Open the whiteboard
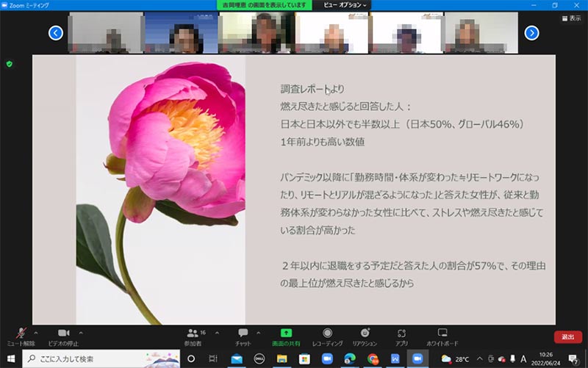 [x=442, y=336]
